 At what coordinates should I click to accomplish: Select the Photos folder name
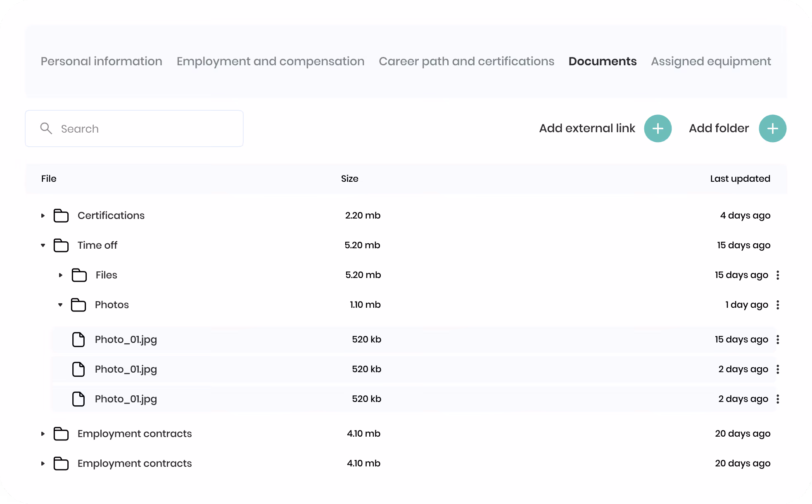pyautogui.click(x=112, y=305)
